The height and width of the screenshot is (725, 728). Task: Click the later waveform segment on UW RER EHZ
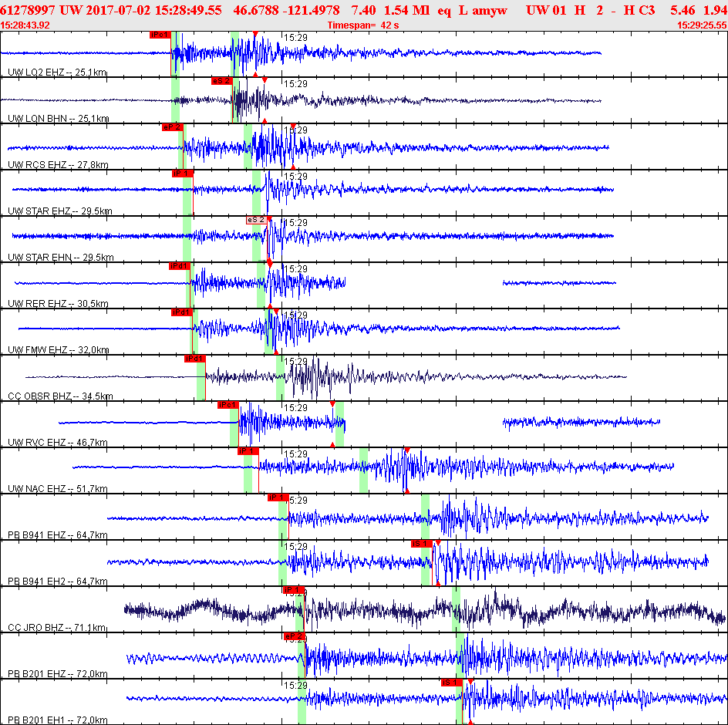pyautogui.click(x=559, y=283)
